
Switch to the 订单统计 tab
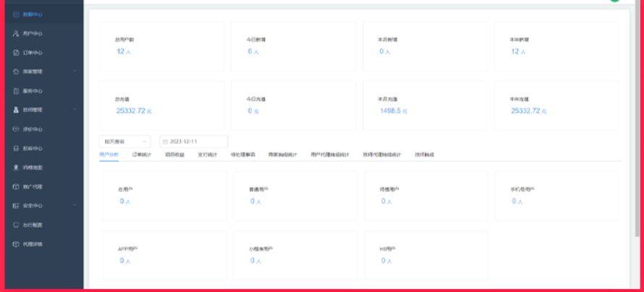tap(142, 153)
